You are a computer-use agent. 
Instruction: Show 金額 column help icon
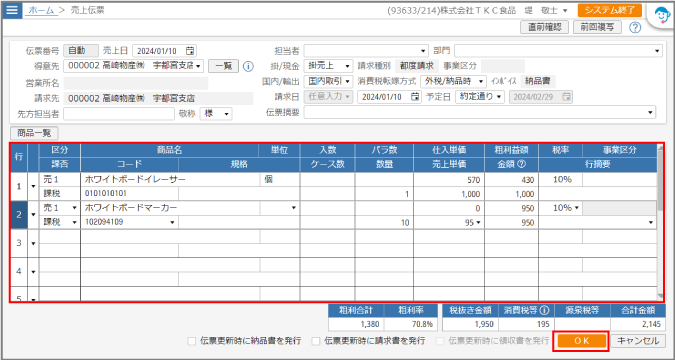[x=523, y=164]
